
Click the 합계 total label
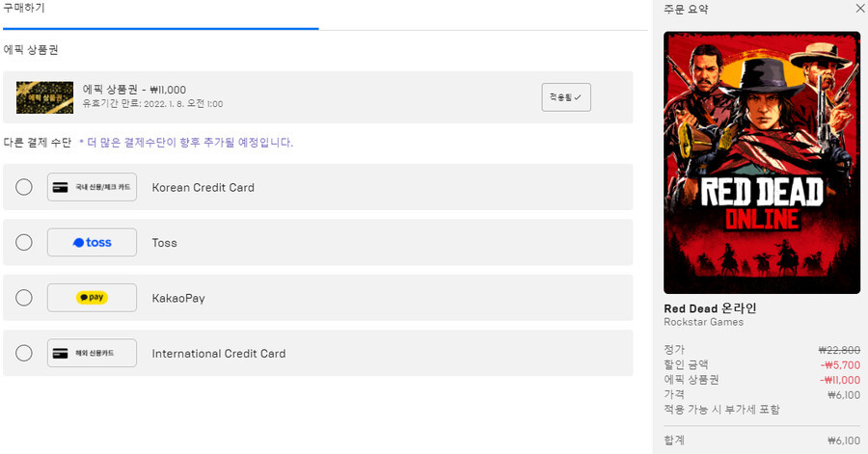(x=674, y=441)
